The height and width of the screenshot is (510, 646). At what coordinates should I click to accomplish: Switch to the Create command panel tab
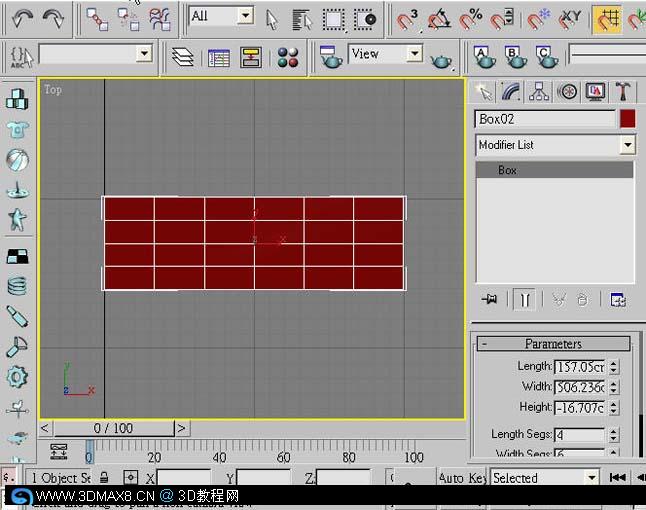click(484, 91)
